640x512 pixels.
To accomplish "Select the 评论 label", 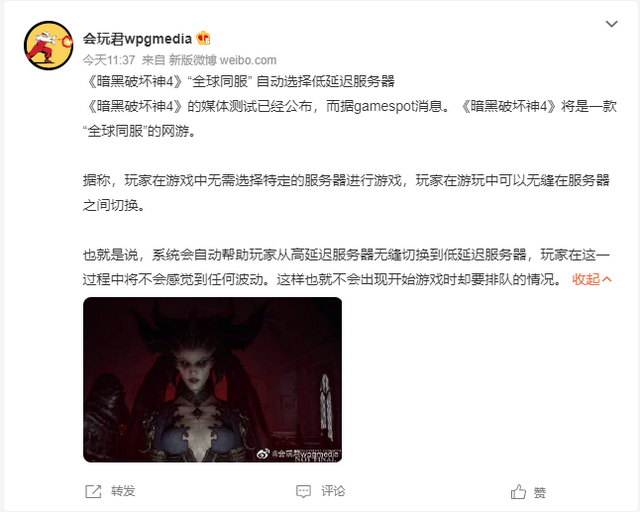I will 333,491.
